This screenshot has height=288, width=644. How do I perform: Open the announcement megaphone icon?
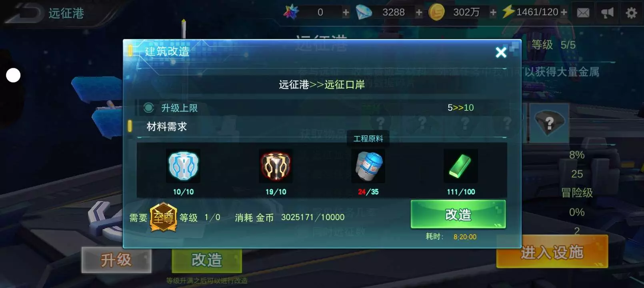[x=607, y=13]
